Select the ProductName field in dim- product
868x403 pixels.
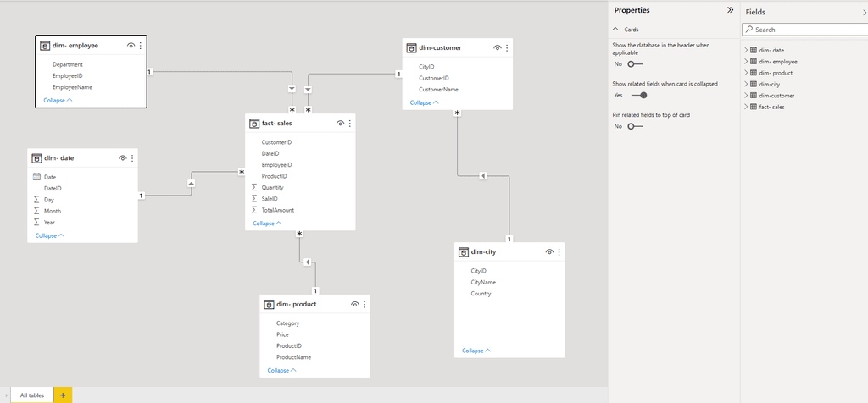(293, 357)
